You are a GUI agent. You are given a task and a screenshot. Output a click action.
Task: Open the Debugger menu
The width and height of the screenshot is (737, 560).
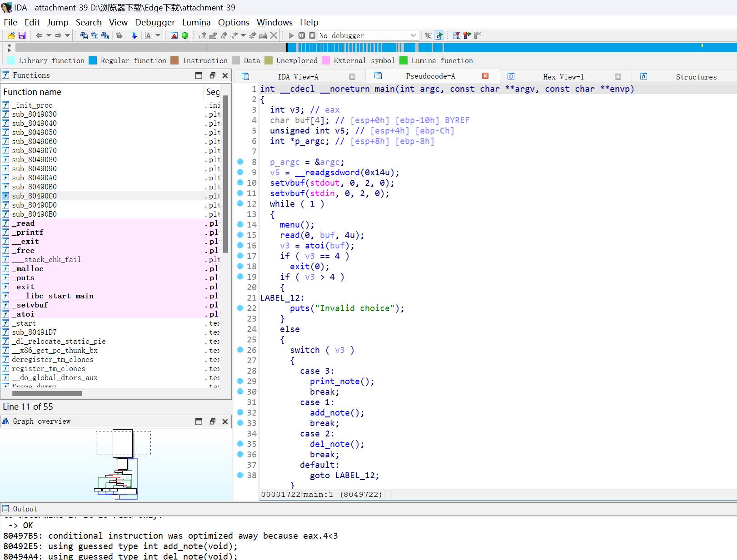(x=155, y=22)
